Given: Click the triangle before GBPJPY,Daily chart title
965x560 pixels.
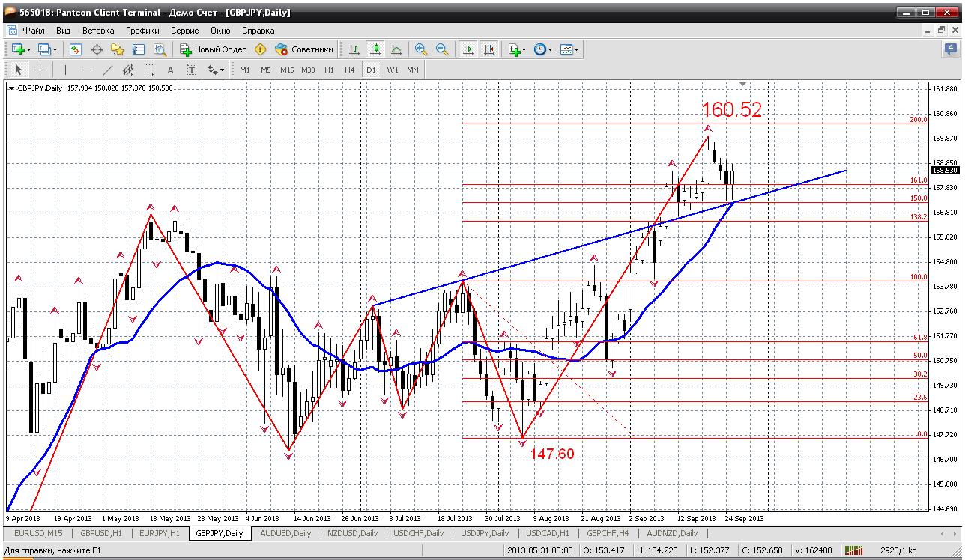Looking at the screenshot, I should (11, 88).
